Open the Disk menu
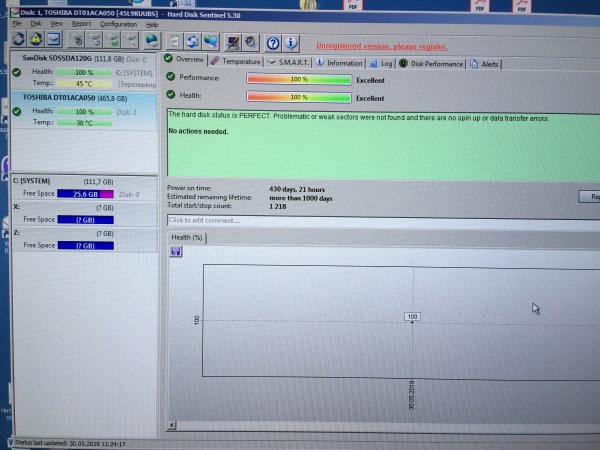Screen dimensions: 600x450 (x=35, y=23)
